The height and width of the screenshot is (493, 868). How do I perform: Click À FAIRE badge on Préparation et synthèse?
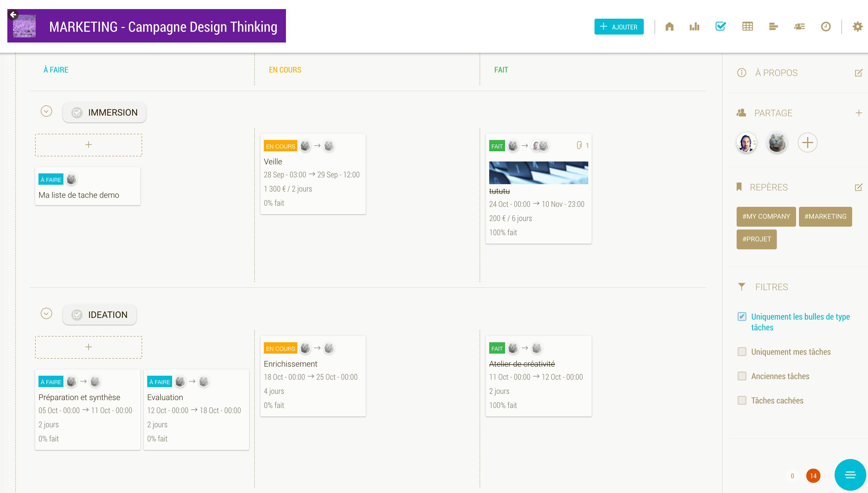coord(51,382)
